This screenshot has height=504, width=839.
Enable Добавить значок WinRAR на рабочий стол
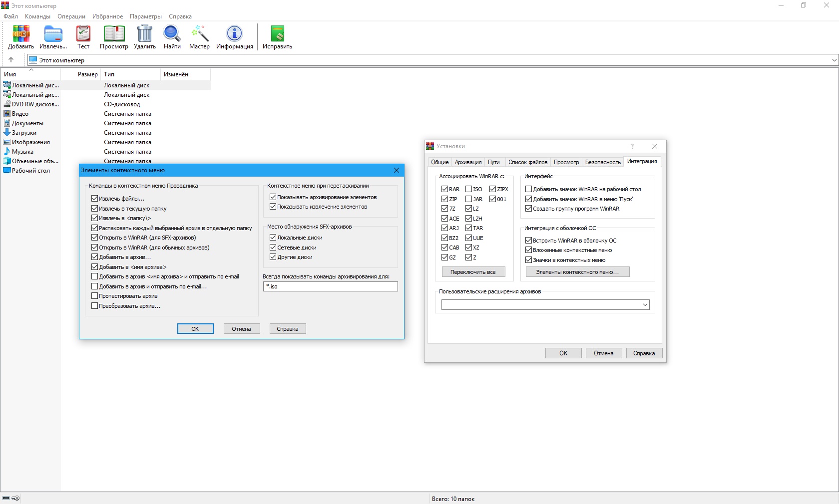[528, 189]
